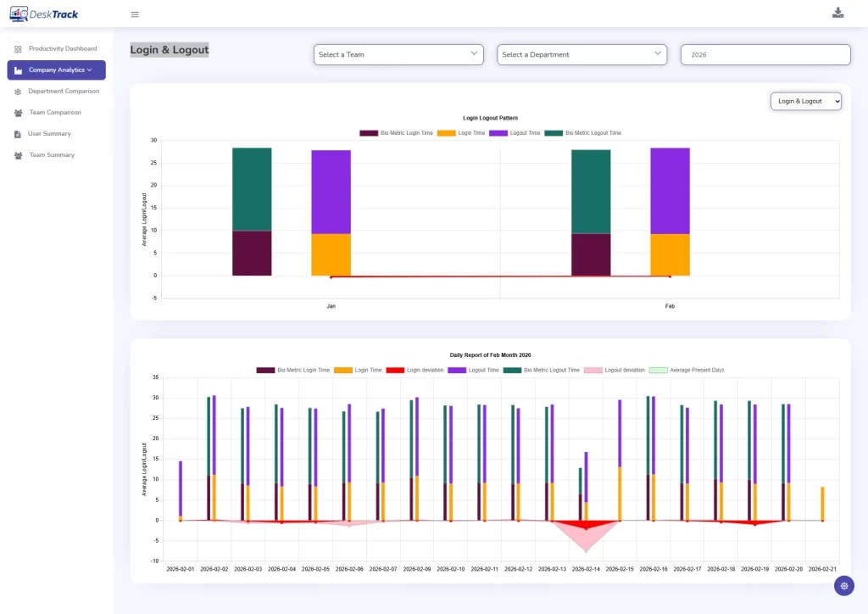Open the Select a Department dropdown
Viewport: 868px width, 614px height.
(x=581, y=54)
